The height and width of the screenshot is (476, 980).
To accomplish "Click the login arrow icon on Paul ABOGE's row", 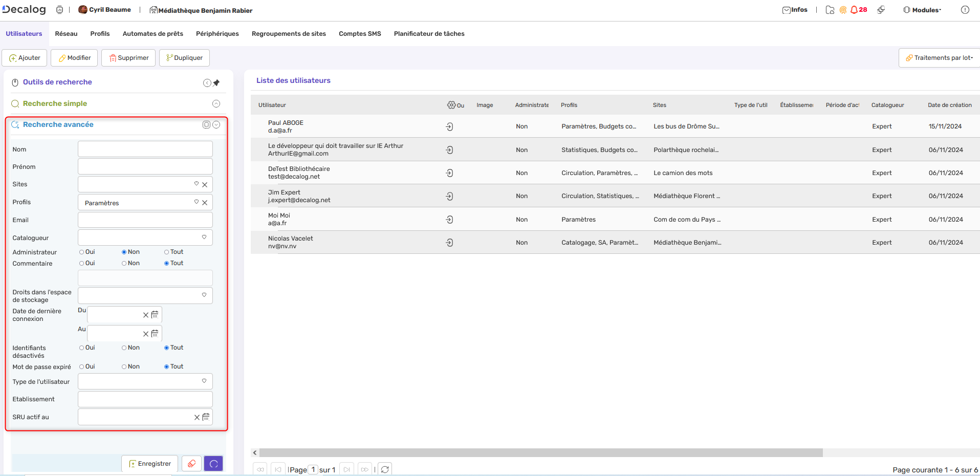I will (x=449, y=126).
